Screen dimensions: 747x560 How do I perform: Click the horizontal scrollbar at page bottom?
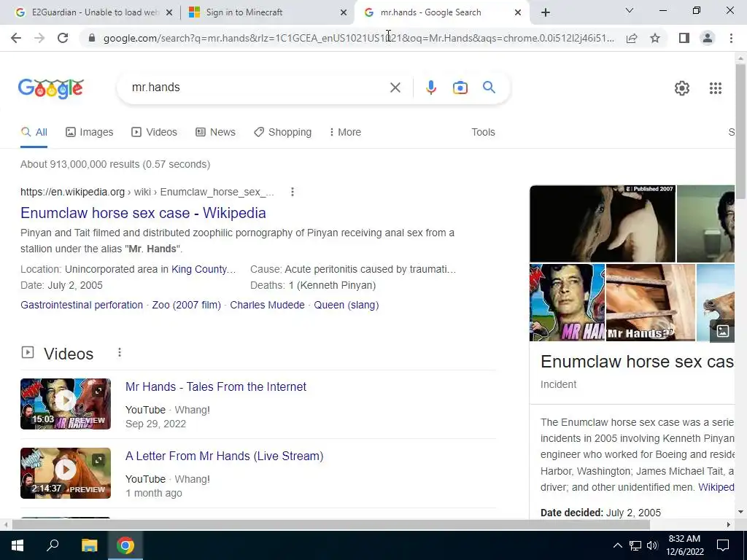(x=330, y=524)
